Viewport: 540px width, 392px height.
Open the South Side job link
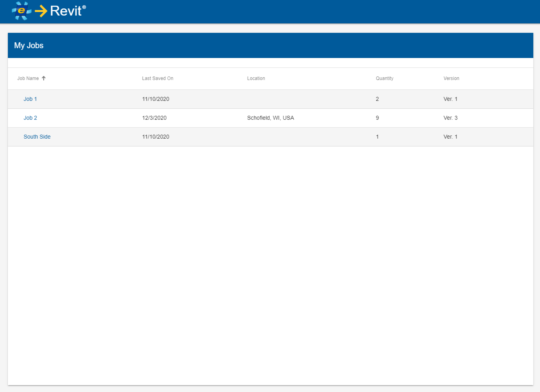[x=37, y=137]
